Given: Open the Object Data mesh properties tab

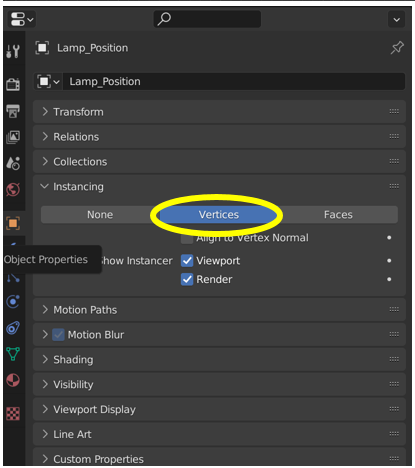Looking at the screenshot, I should (13, 354).
